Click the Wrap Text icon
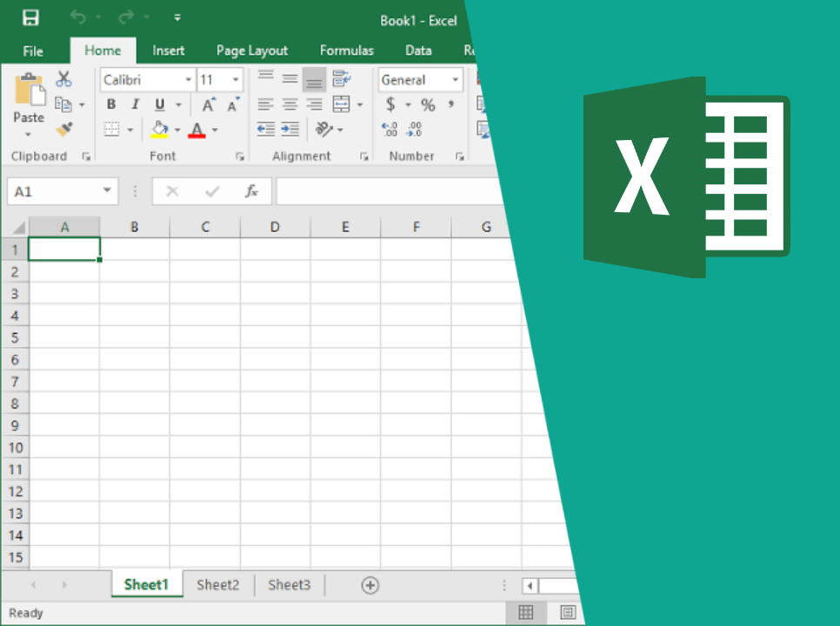Image resolution: width=840 pixels, height=626 pixels. pyautogui.click(x=341, y=79)
